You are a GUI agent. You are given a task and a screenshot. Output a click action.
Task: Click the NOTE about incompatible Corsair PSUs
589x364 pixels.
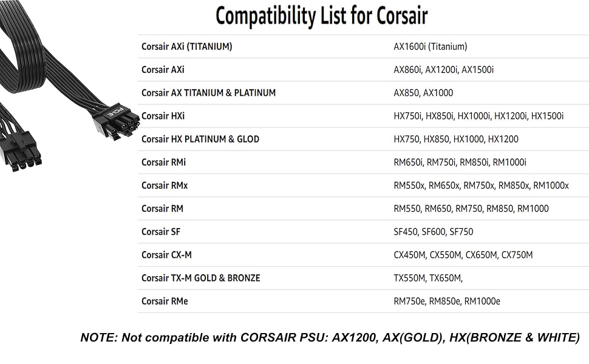coord(330,337)
